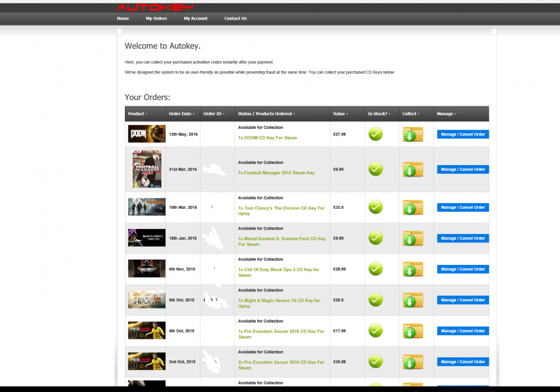Manage / Cancel Mortal Kombat X order
560x392 pixels.
[463, 238]
